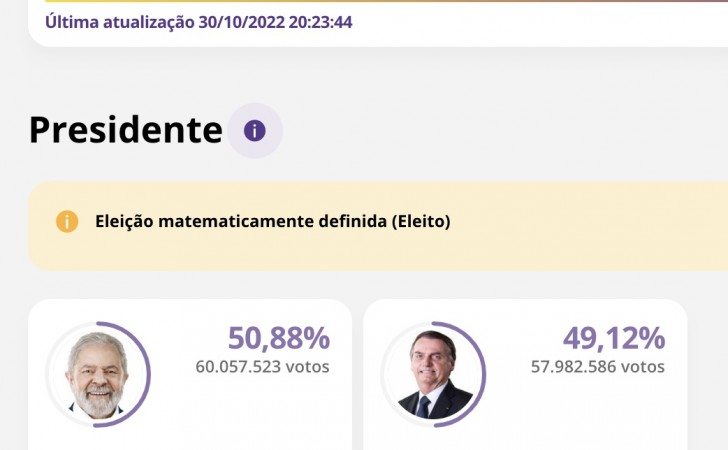The height and width of the screenshot is (450, 728).
Task: Click the Presidente section heading
Action: click(125, 130)
